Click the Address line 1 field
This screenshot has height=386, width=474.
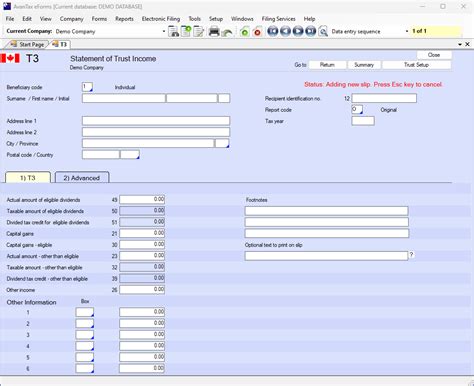pos(156,121)
